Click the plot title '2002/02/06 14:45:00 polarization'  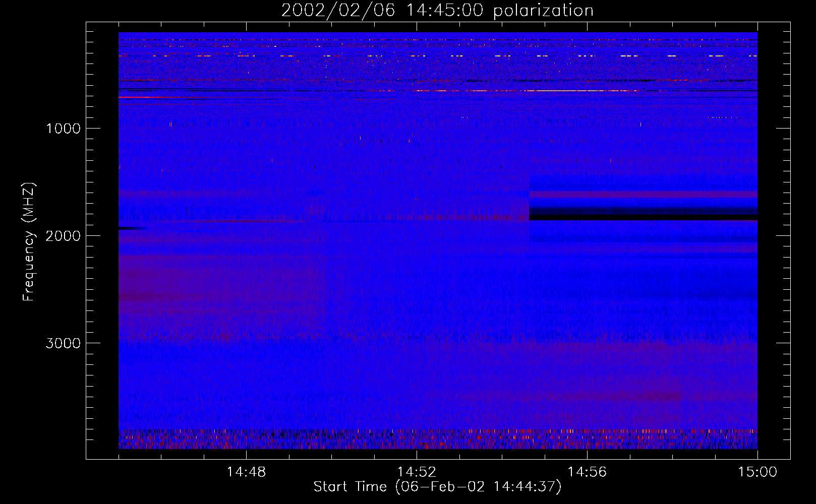(x=437, y=11)
